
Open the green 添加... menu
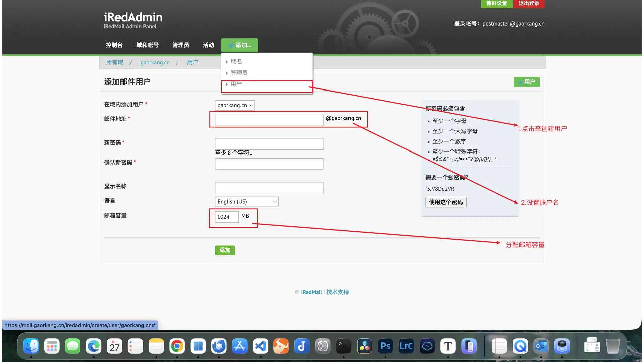coord(239,45)
